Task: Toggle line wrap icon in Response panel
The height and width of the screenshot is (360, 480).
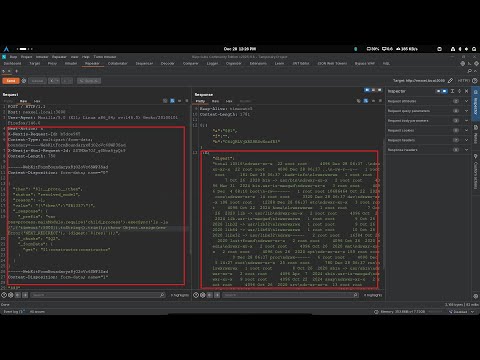Action: coord(366,101)
